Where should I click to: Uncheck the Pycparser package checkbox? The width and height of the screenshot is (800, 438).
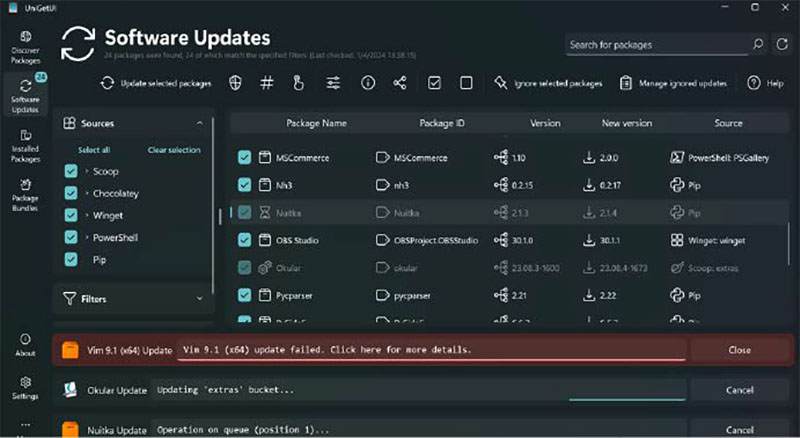click(x=244, y=295)
